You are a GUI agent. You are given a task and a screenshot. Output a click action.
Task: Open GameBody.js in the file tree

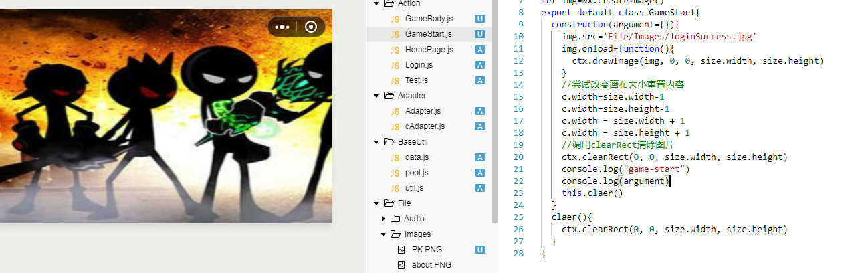tap(429, 19)
